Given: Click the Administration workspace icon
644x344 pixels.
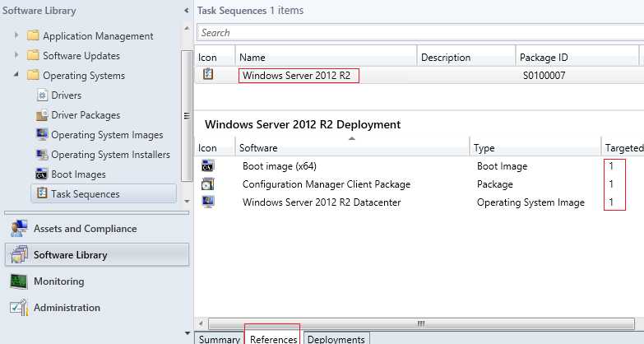Looking at the screenshot, I should 19,308.
